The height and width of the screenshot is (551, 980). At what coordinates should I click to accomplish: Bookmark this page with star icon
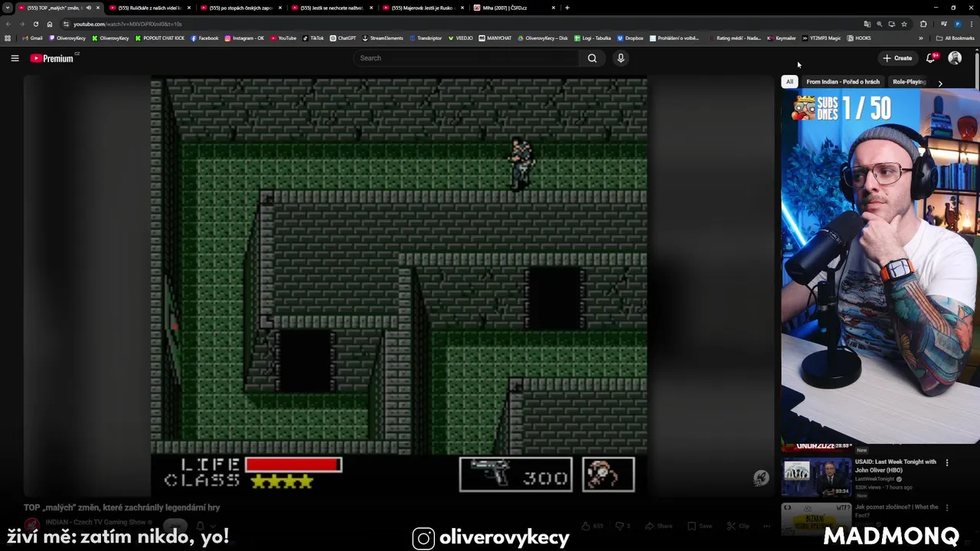(x=904, y=24)
